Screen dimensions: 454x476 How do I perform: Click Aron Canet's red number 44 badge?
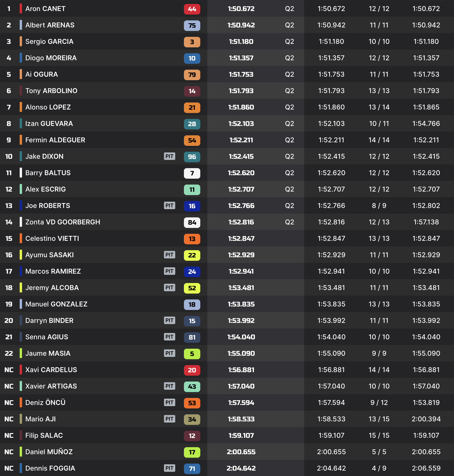pos(192,9)
